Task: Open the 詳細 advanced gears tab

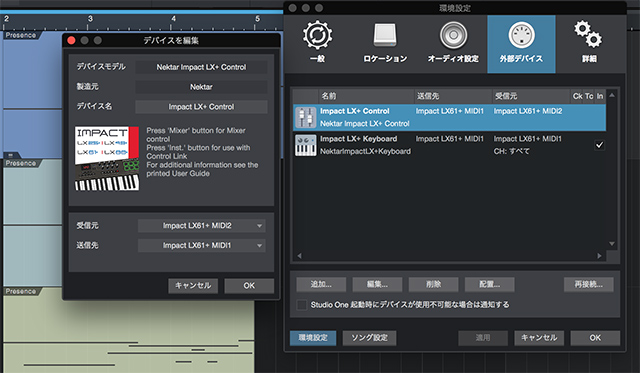Action: pos(589,43)
